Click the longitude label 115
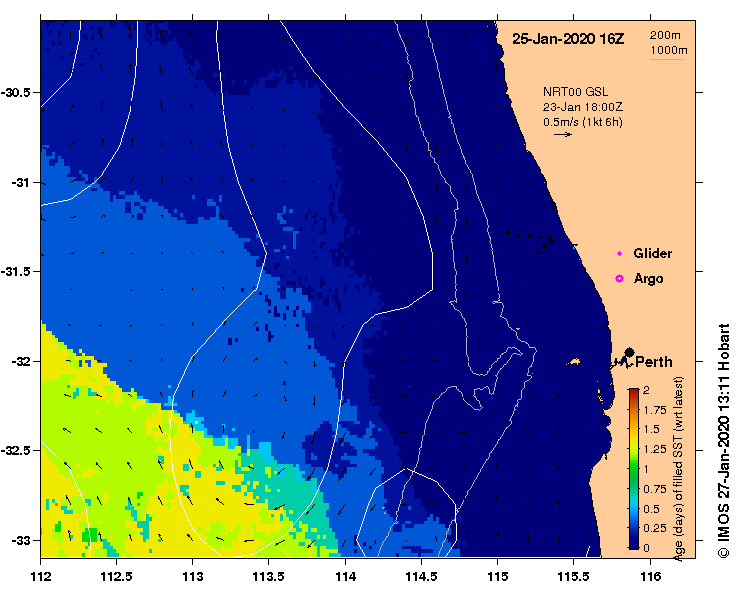This screenshot has width=739, height=592. [498, 576]
